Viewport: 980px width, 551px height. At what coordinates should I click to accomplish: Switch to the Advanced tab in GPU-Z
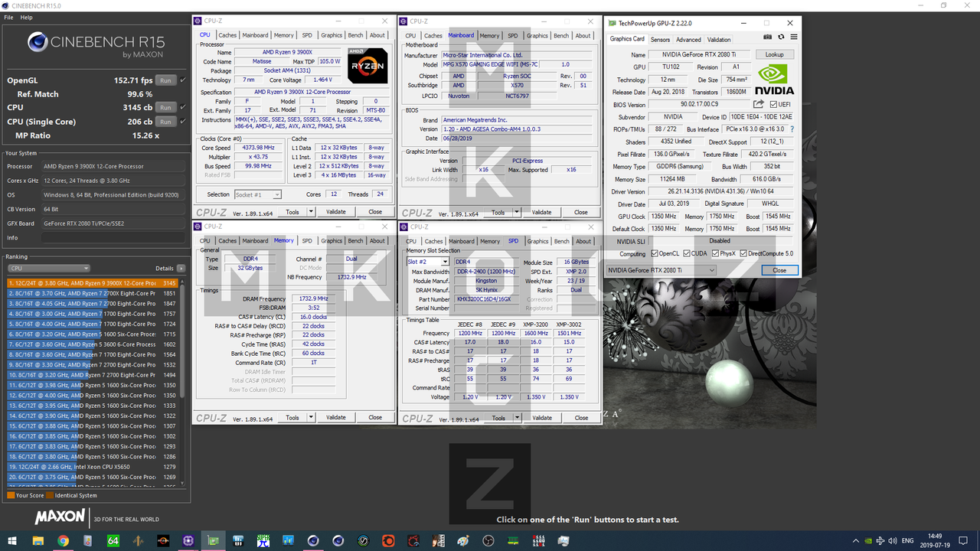688,40
